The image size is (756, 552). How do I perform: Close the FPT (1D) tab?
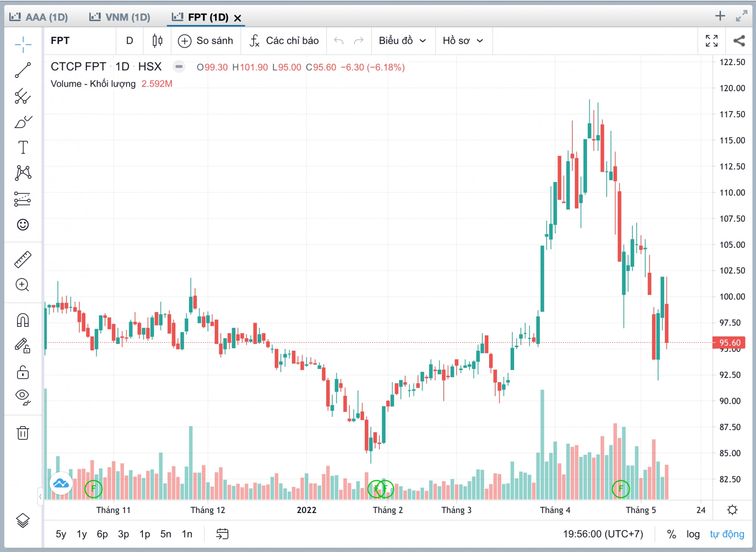[x=237, y=18]
